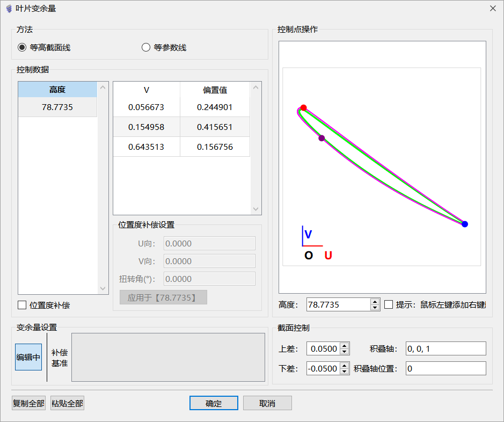
Task: Click the purple control point on curve
Action: pyautogui.click(x=322, y=138)
